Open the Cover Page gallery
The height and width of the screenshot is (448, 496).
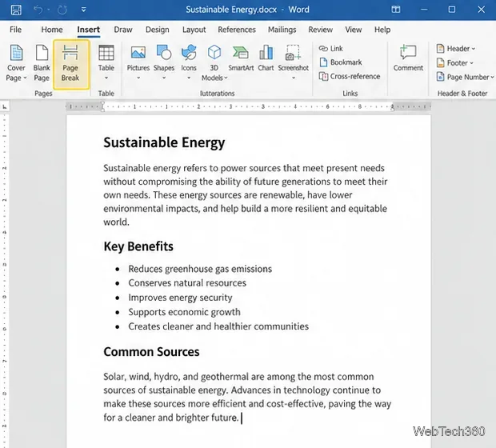click(x=16, y=63)
